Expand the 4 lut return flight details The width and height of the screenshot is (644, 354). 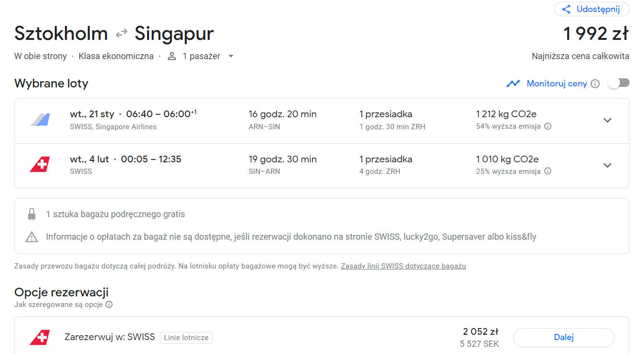607,165
